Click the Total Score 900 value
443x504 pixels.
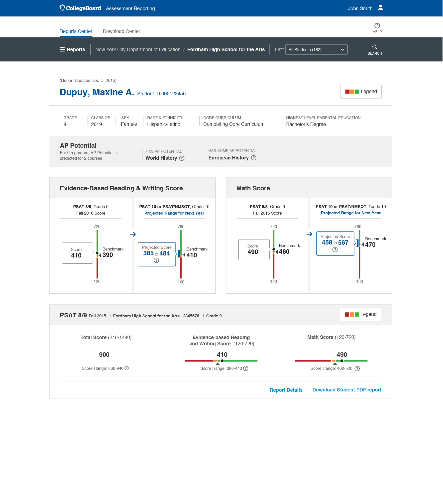click(x=104, y=355)
